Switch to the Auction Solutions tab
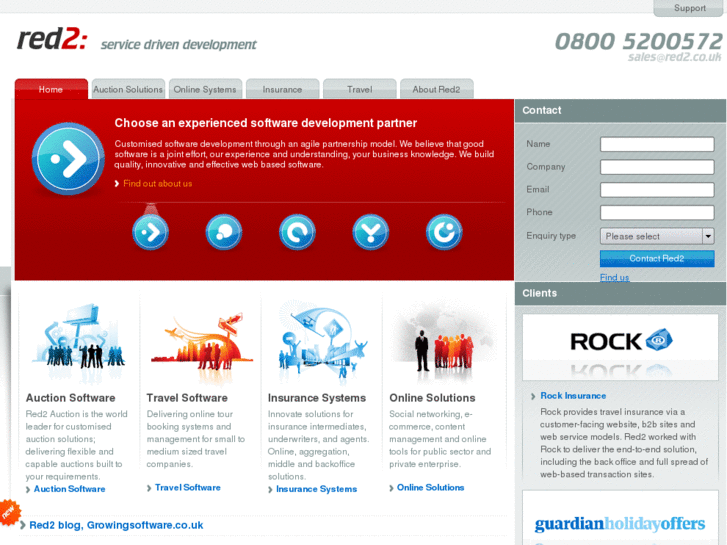727x545 pixels. [x=128, y=89]
